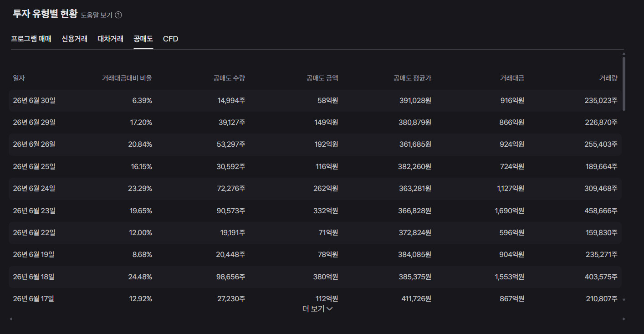Click the vertical scrollbar thumb
Image resolution: width=644 pixels, height=334 pixels.
624,84
